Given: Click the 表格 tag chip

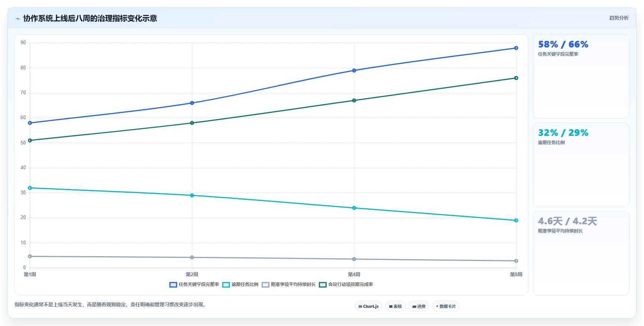Looking at the screenshot, I should pos(395,306).
